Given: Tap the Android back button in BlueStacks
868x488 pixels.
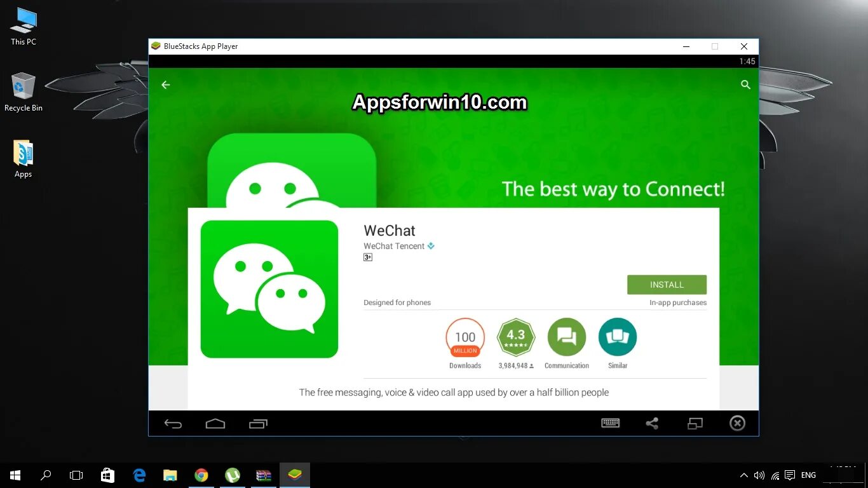Looking at the screenshot, I should click(173, 424).
